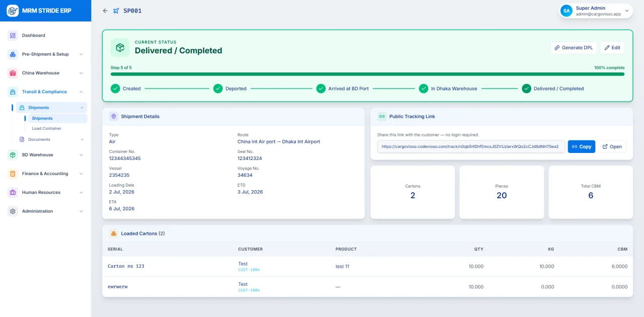Expand the BD Warehouse chevron

point(82,155)
